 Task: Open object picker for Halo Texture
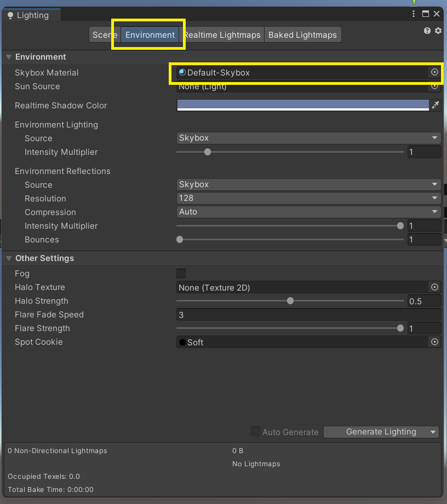tap(434, 287)
